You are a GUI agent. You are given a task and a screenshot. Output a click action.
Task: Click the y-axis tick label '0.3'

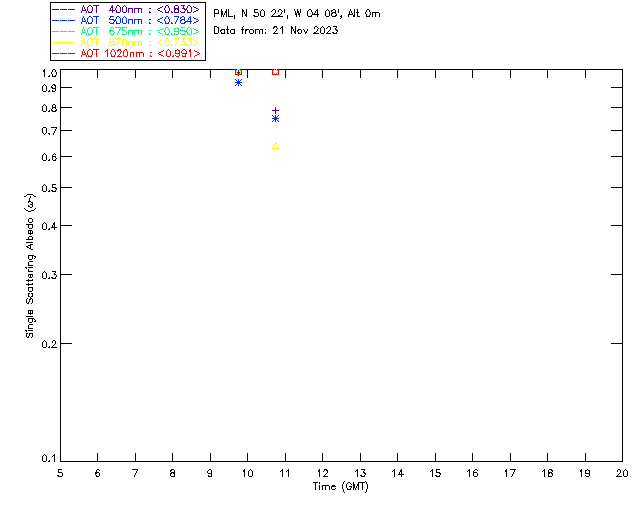49,275
